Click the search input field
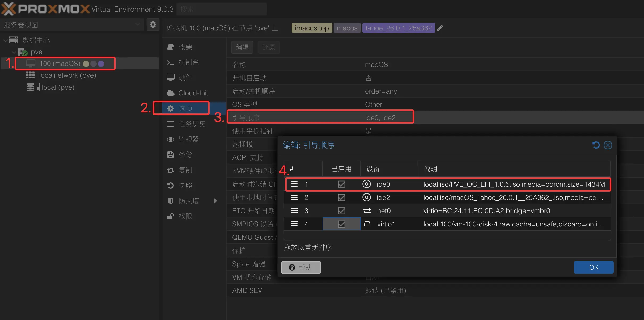The width and height of the screenshot is (644, 320). pos(221,9)
